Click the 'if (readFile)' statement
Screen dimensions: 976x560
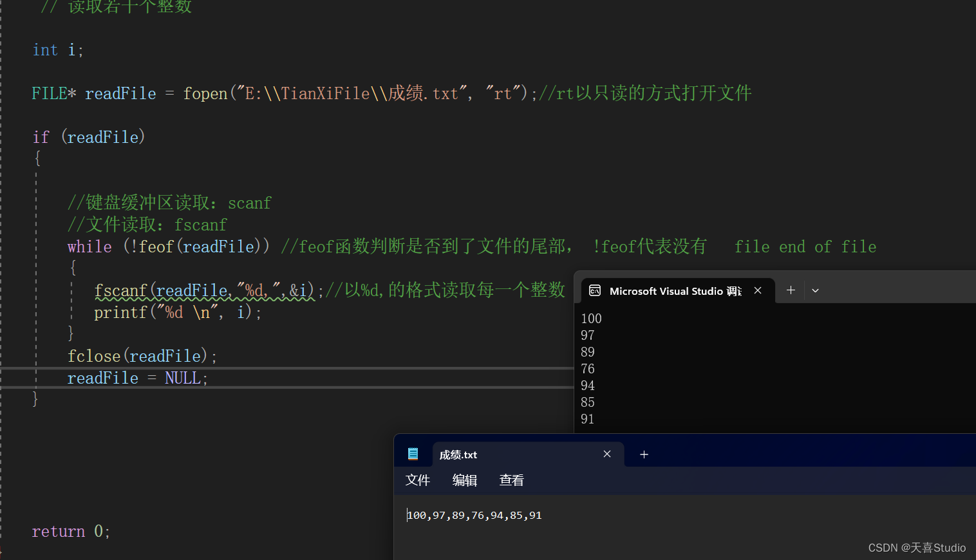[89, 137]
